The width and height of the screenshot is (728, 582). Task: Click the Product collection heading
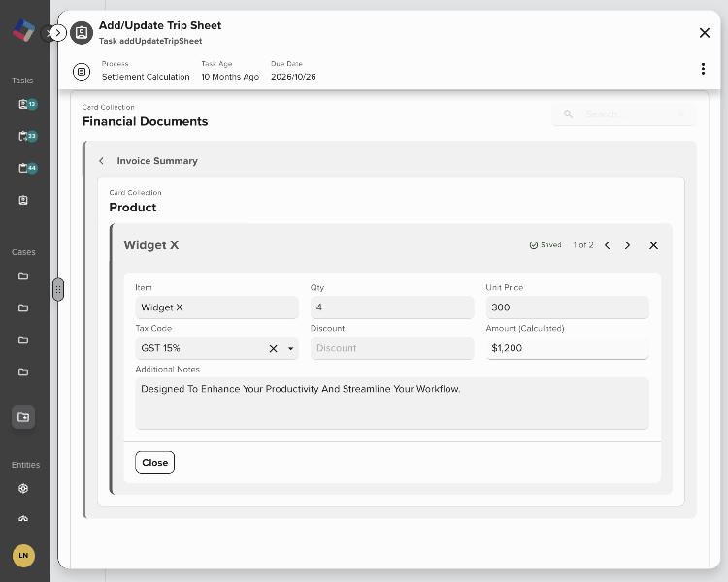tap(133, 208)
